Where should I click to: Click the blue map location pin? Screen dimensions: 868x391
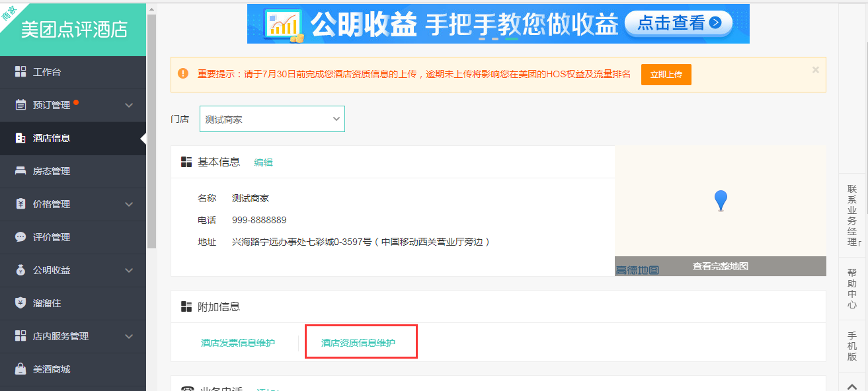pos(721,201)
